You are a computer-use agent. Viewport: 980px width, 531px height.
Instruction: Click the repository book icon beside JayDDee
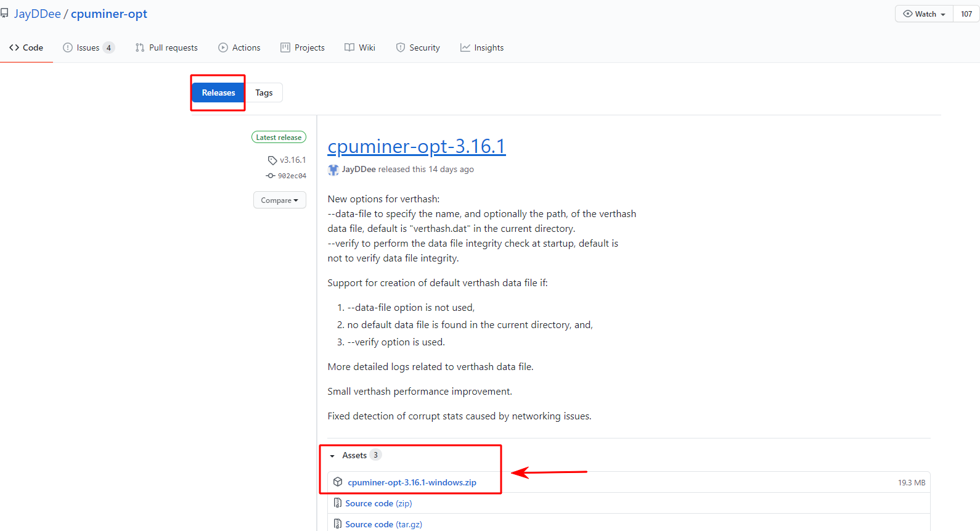click(x=4, y=14)
